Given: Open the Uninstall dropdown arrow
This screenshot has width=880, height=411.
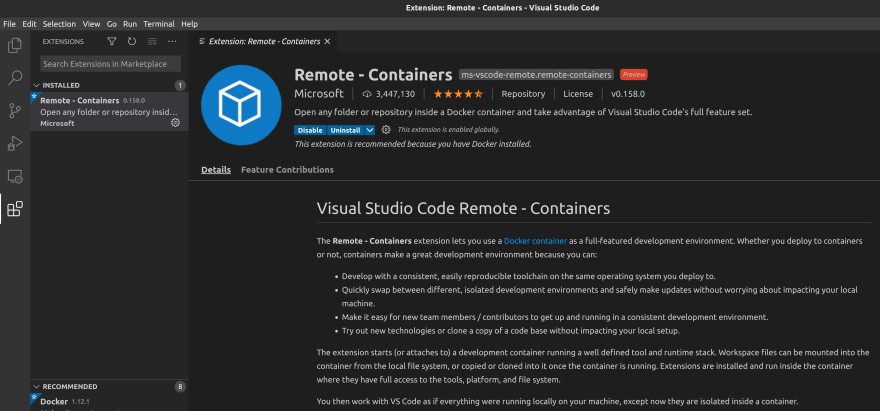Looking at the screenshot, I should pos(369,130).
